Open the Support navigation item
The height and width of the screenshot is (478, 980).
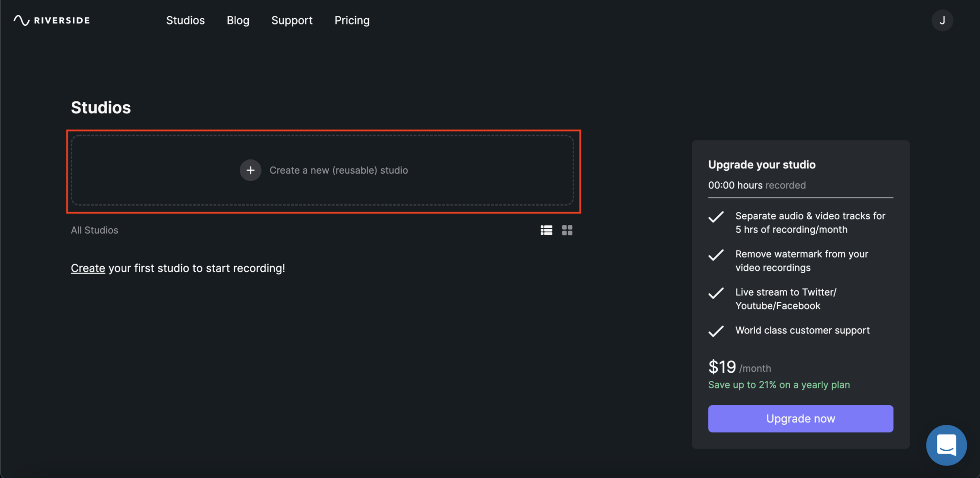point(292,21)
